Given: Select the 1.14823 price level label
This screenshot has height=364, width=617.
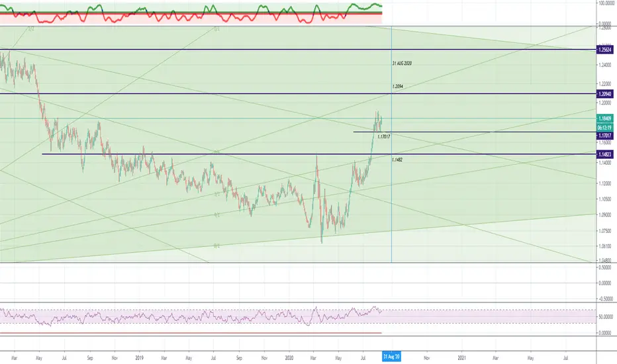Looking at the screenshot, I should tap(605, 154).
